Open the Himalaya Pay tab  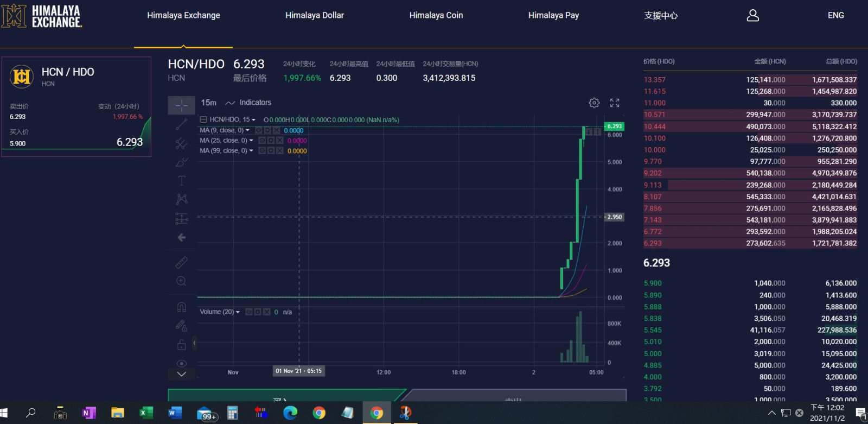point(553,15)
